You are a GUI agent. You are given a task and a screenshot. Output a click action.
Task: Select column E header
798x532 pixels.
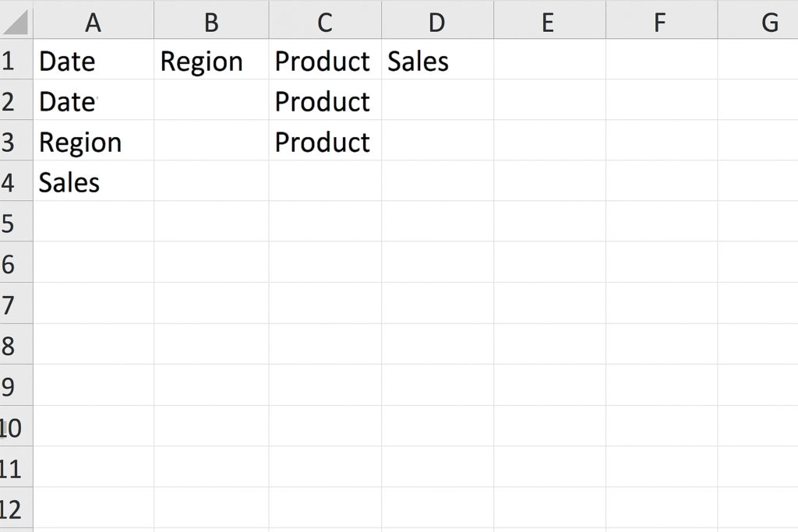(549, 21)
